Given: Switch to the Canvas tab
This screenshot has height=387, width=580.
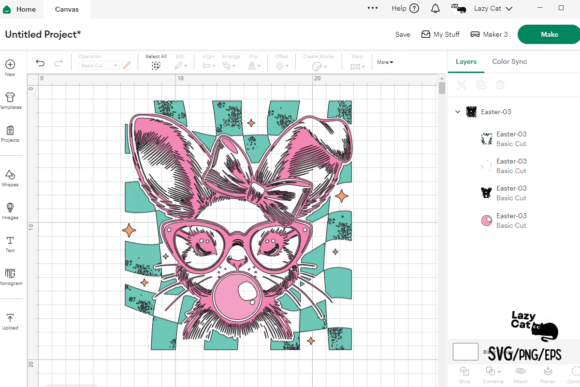Looking at the screenshot, I should pos(67,9).
